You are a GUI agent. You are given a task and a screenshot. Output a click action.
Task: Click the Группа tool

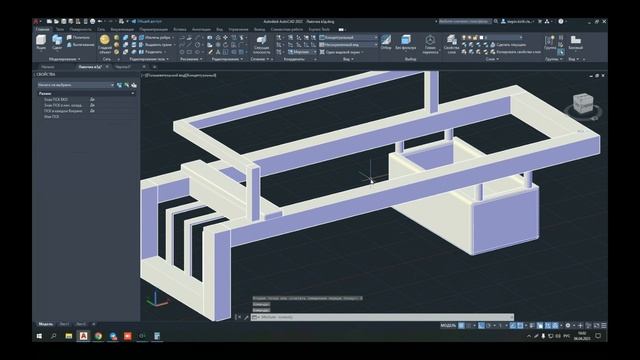click(550, 42)
